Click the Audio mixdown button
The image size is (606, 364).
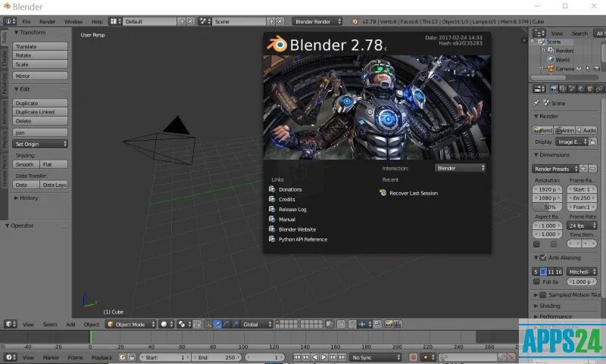click(586, 130)
